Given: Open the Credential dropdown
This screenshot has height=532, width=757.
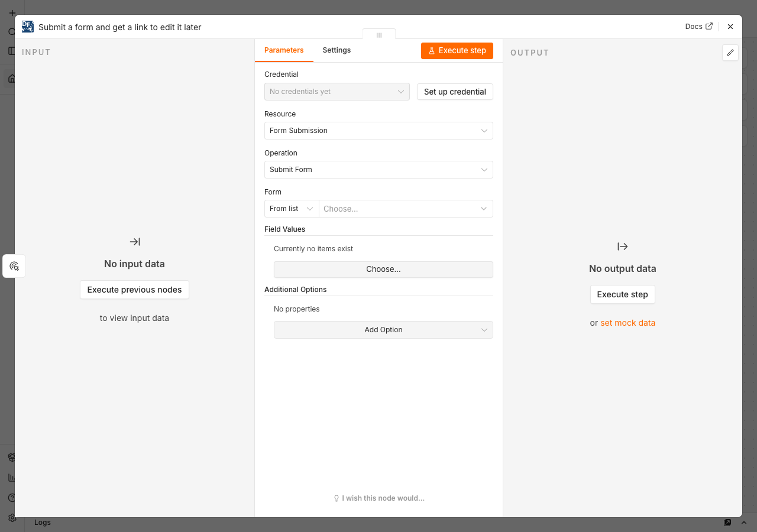Looking at the screenshot, I should tap(337, 92).
